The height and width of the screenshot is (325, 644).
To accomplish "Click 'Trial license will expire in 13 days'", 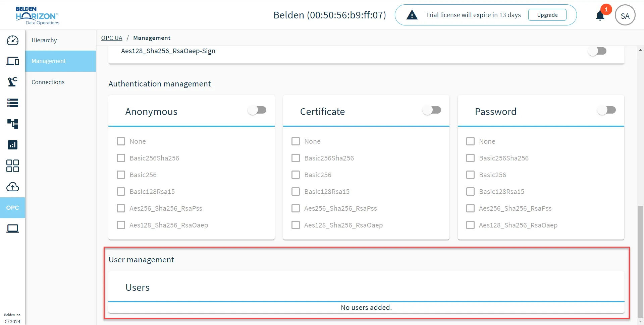I will click(473, 15).
